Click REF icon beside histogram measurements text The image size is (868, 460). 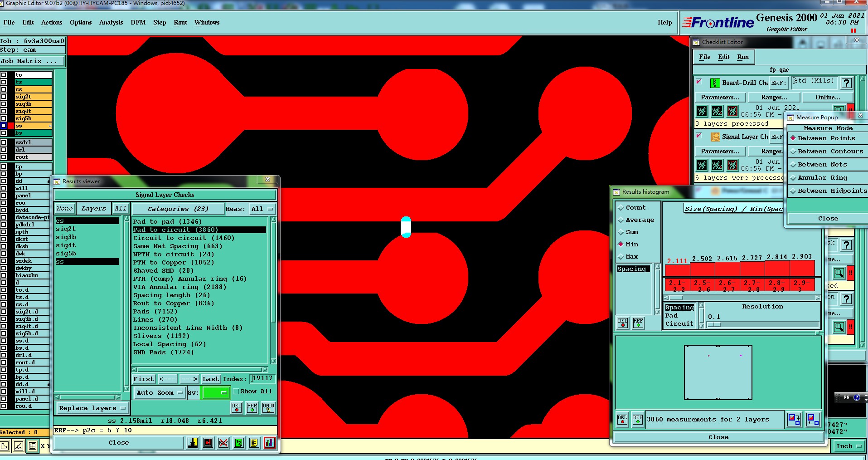click(638, 419)
